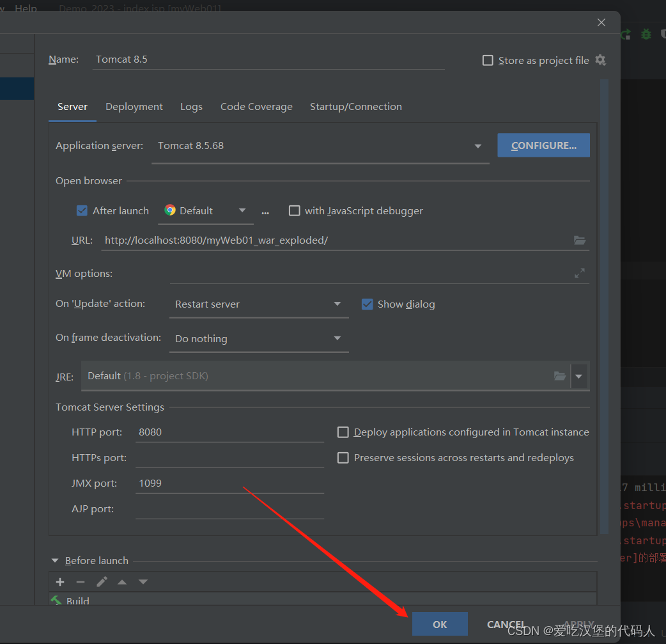The height and width of the screenshot is (644, 666).
Task: Toggle the Show dialog checkbox
Action: click(367, 304)
